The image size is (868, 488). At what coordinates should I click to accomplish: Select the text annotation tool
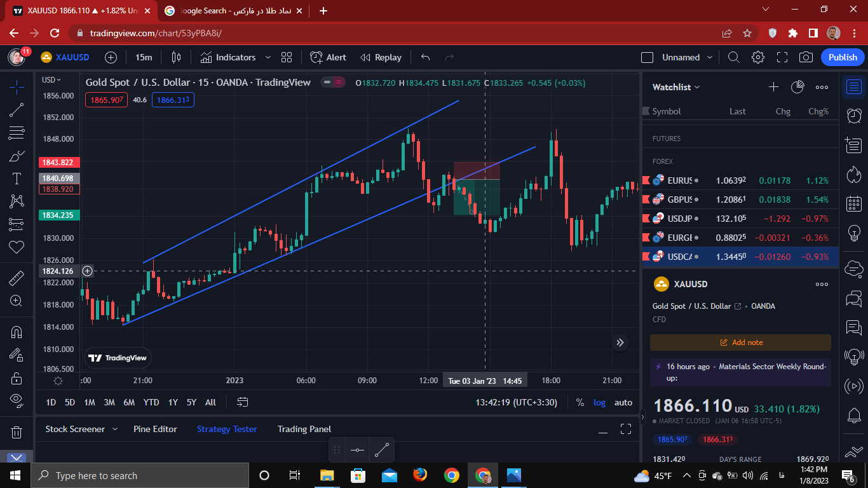[x=17, y=179]
